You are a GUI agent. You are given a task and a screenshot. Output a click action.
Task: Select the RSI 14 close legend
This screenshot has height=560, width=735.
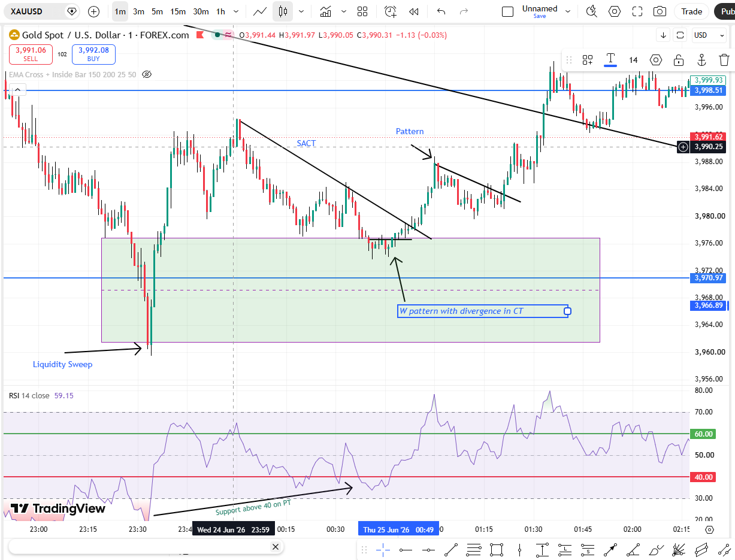coord(29,395)
